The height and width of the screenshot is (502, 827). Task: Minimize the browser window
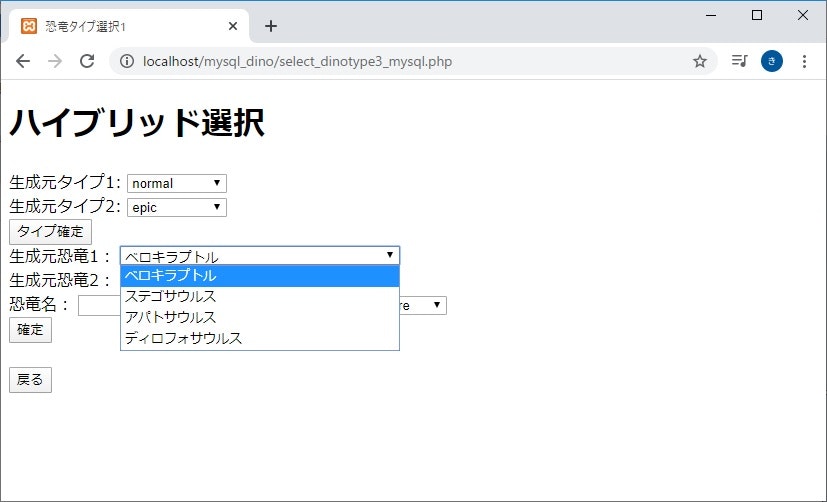click(711, 15)
